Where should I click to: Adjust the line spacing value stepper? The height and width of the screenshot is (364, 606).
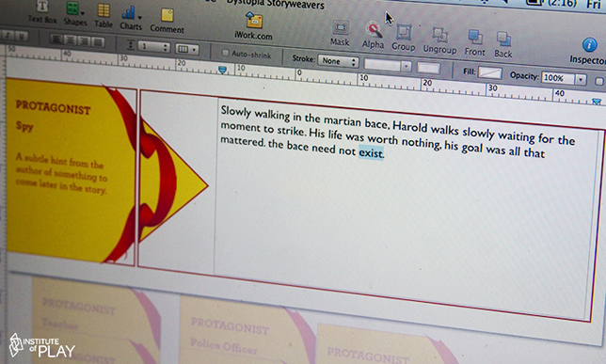(x=166, y=48)
